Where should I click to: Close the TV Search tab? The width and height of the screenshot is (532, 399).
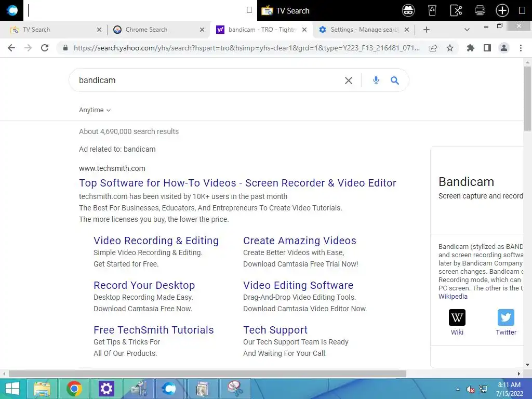click(99, 30)
